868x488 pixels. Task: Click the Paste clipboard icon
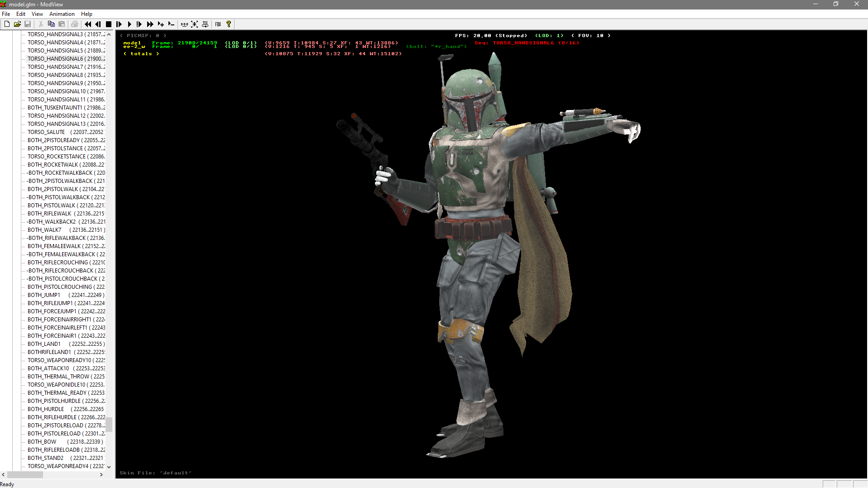point(62,24)
